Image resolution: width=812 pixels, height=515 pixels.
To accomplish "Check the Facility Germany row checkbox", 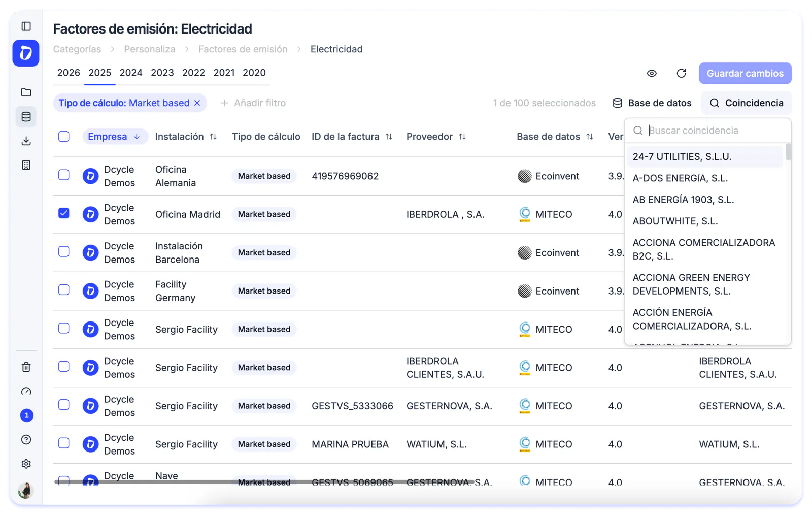I will tap(64, 290).
